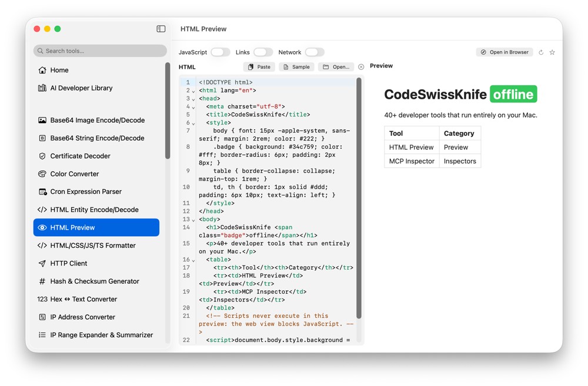Enable the Links toggle
588x386 pixels.
(263, 52)
